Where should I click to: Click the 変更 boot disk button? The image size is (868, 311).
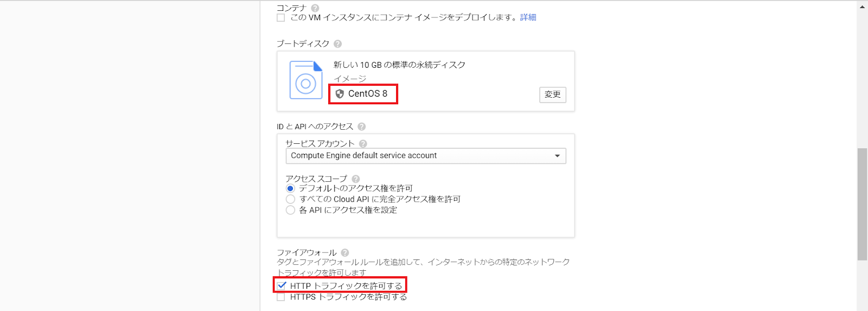(553, 94)
